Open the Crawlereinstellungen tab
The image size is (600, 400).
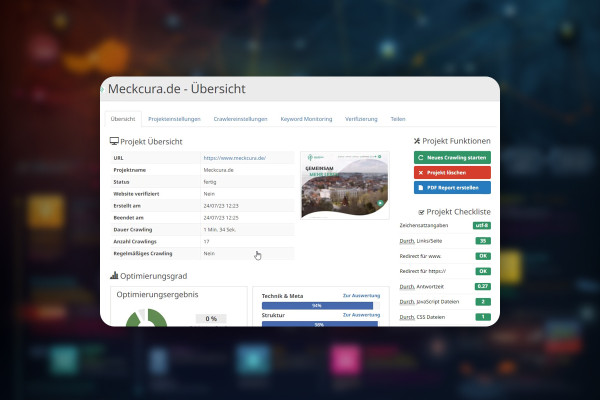click(x=240, y=119)
